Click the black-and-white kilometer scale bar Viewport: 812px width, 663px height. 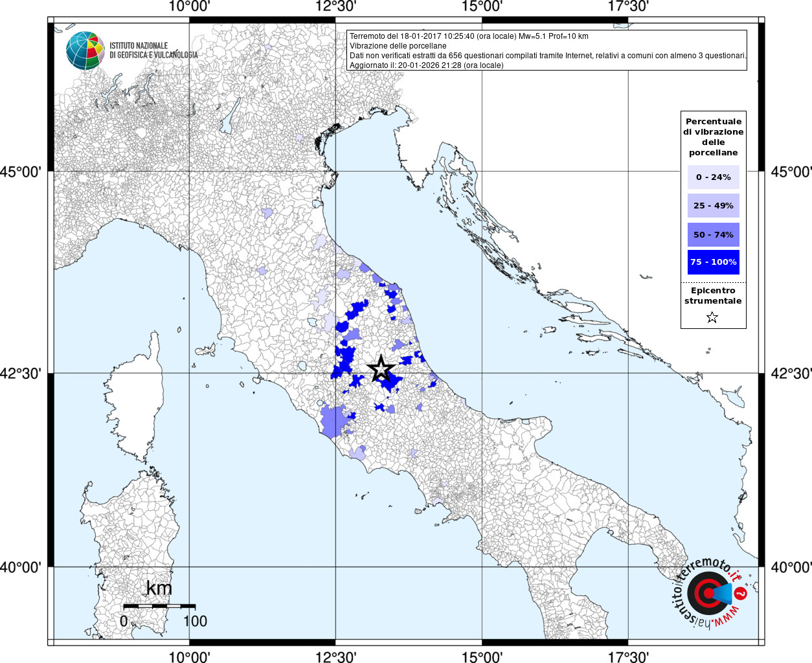click(159, 606)
